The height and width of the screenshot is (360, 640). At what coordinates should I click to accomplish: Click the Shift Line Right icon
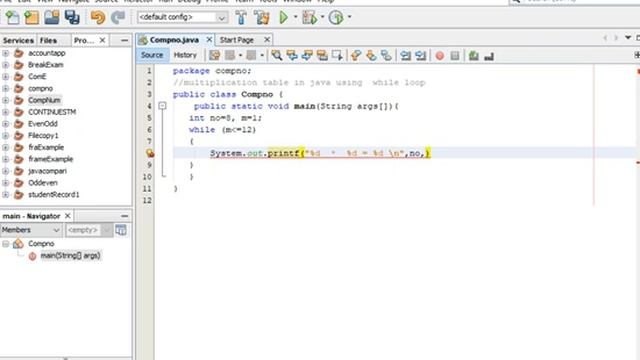tap(420, 55)
